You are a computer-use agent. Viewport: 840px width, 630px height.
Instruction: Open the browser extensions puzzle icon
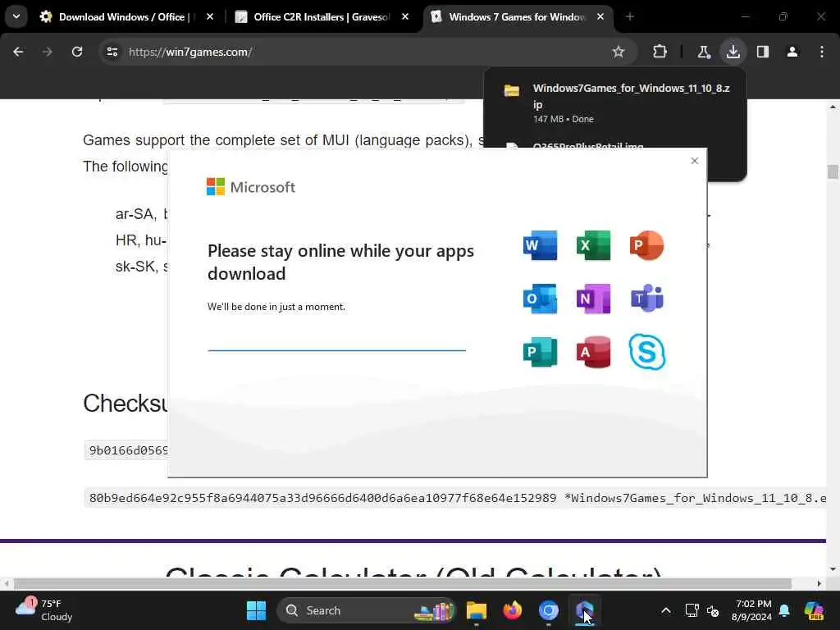point(660,52)
